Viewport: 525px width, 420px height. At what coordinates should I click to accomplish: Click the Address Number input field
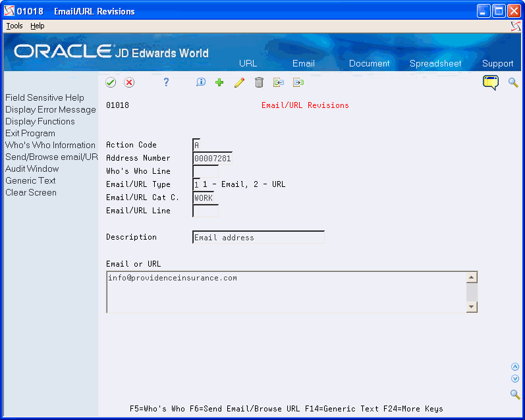pos(213,158)
